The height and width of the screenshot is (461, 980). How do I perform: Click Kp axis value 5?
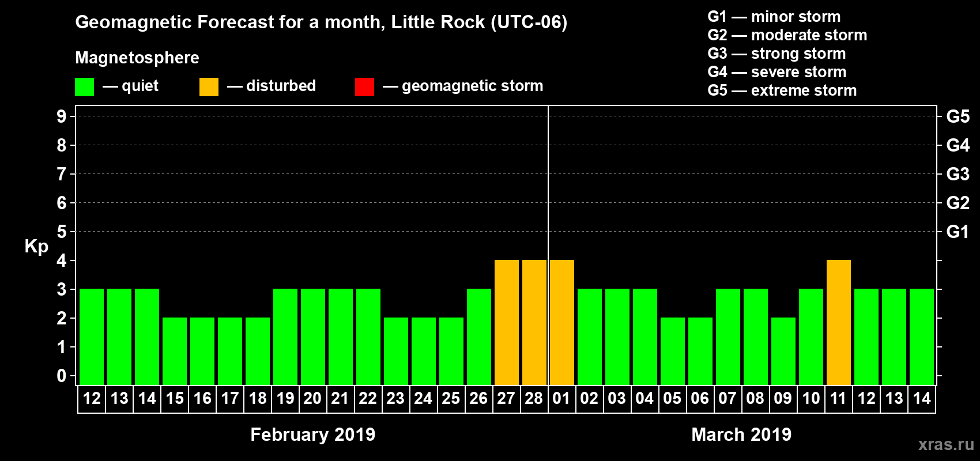[62, 232]
